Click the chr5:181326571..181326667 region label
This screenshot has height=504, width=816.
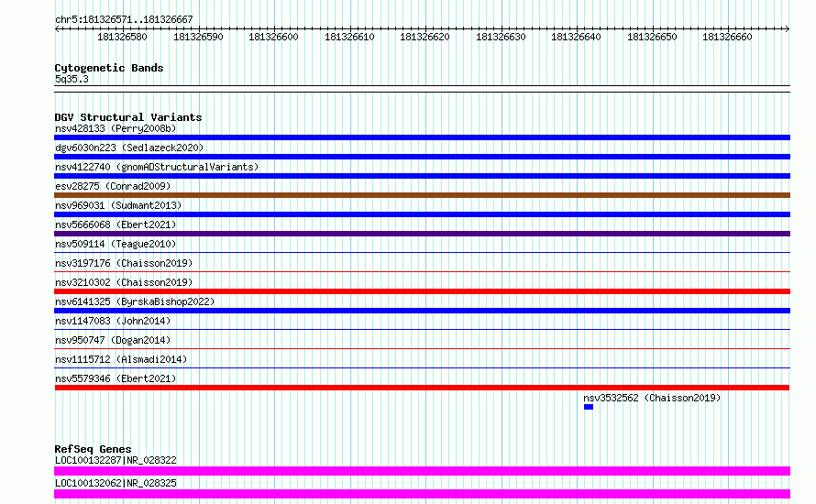[124, 20]
